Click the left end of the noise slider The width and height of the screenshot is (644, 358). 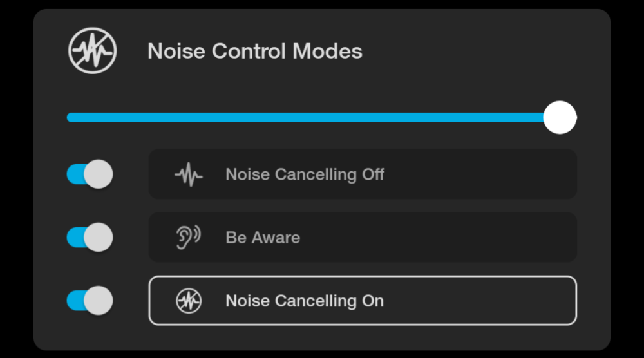[71, 117]
